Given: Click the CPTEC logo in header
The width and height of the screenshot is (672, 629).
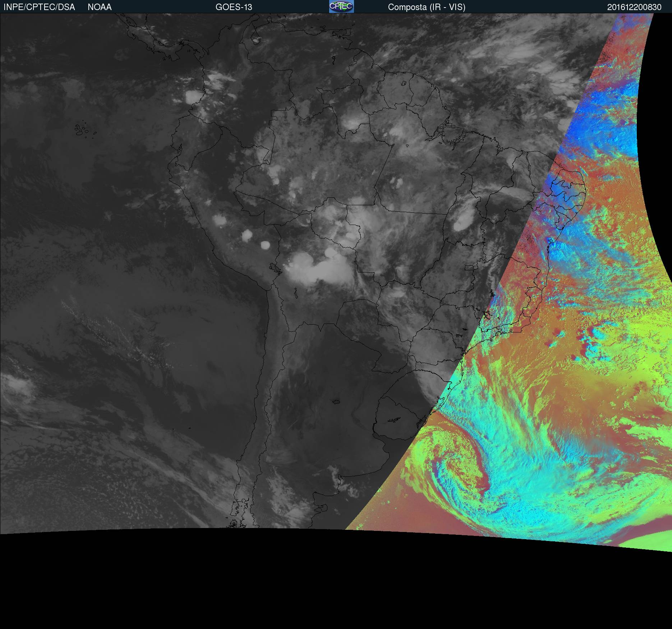Looking at the screenshot, I should click(x=341, y=6).
